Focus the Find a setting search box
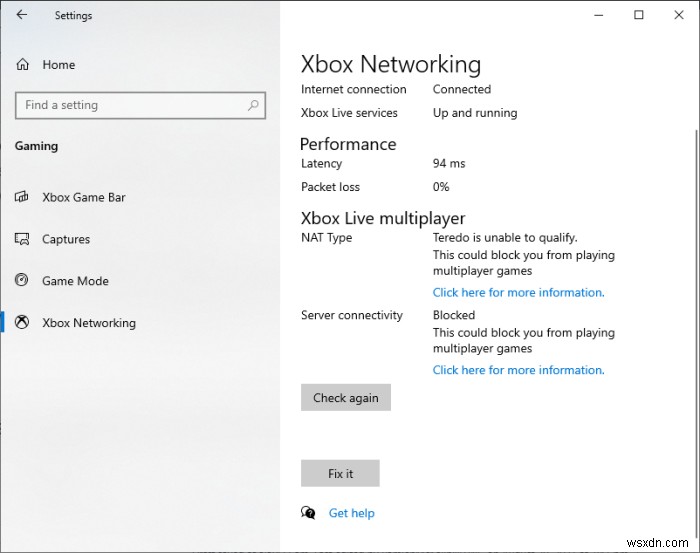This screenshot has width=700, height=553. click(x=140, y=105)
